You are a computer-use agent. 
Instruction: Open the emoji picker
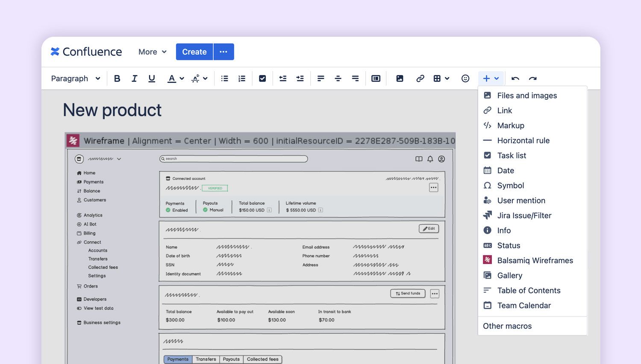click(465, 78)
